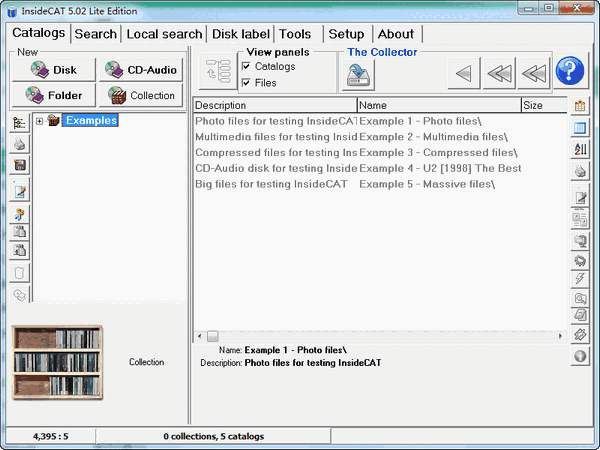Click the edit note icon in left toolbar

click(x=19, y=191)
